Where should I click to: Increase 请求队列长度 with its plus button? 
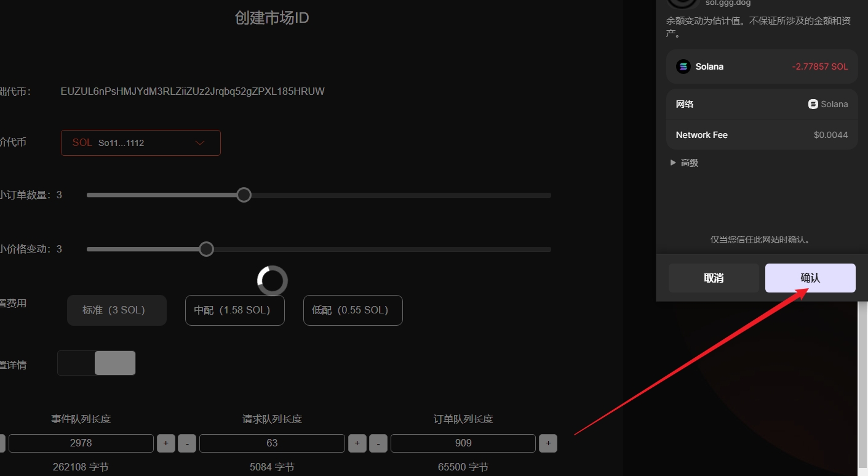coord(357,443)
